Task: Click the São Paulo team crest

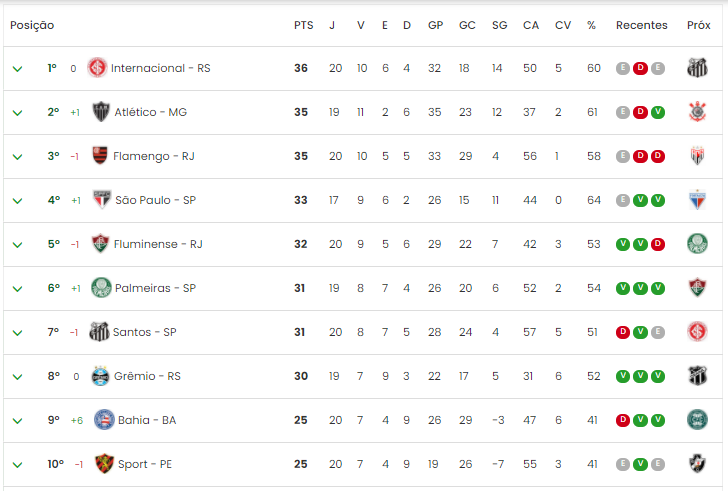Action: pos(102,200)
